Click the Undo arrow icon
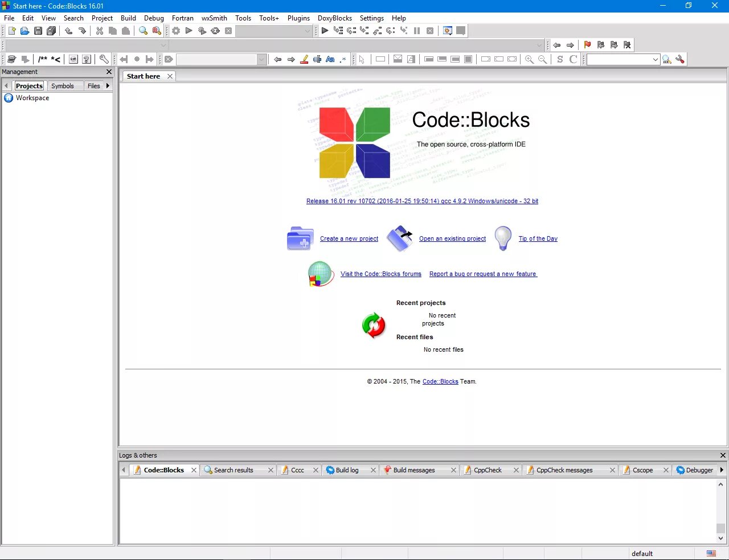The height and width of the screenshot is (560, 729). pos(69,31)
